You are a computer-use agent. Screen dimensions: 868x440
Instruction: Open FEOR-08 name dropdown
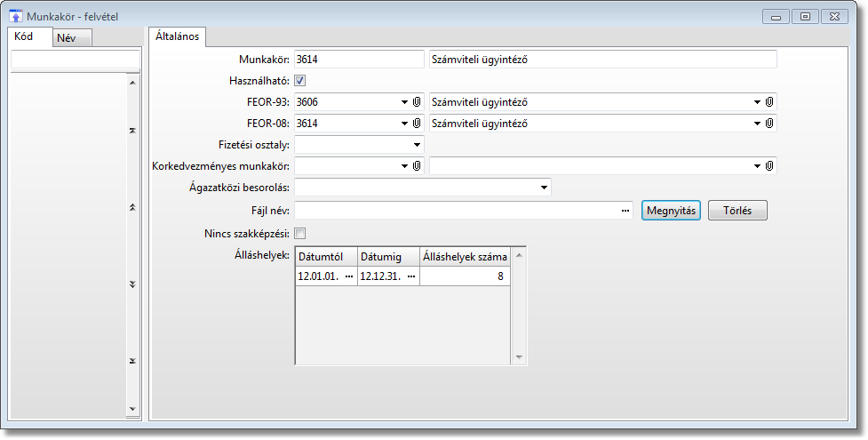click(757, 124)
